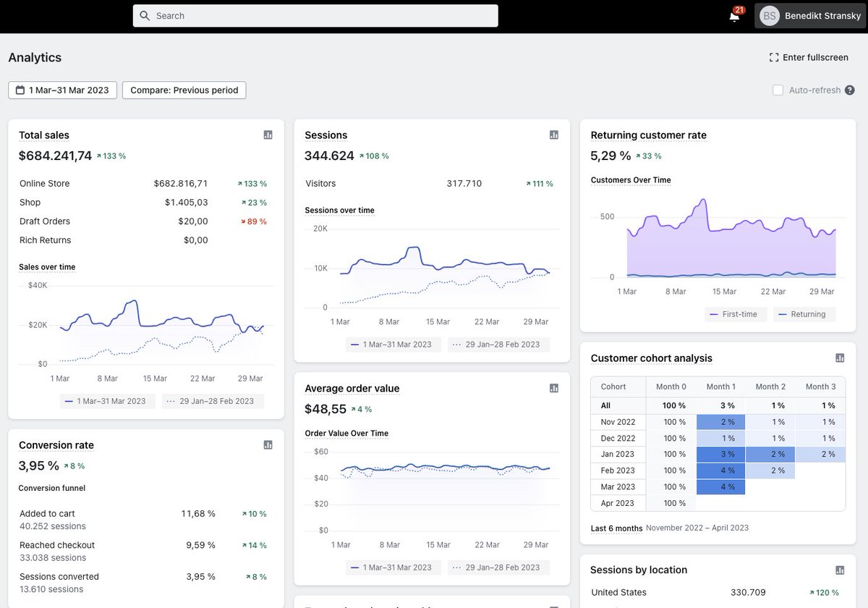The width and height of the screenshot is (868, 608).
Task: Toggle Returning legend in Customers Over Time
Action: tap(804, 314)
